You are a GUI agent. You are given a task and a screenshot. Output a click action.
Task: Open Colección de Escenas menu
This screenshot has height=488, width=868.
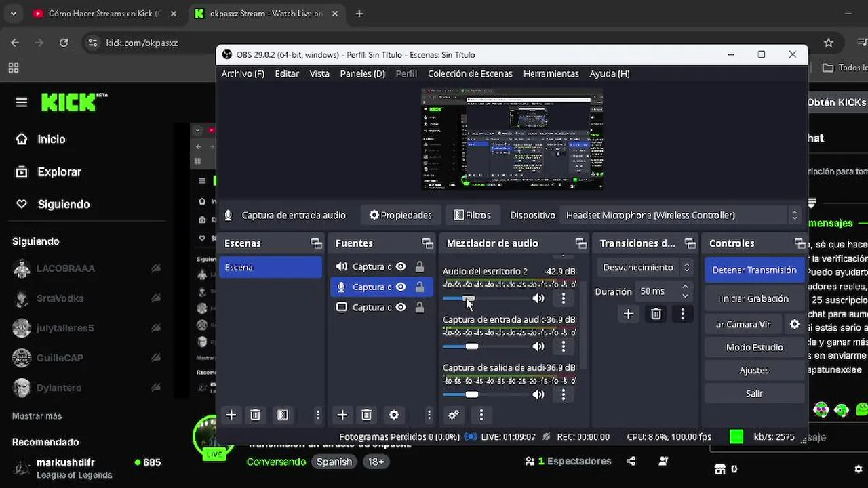coord(470,73)
